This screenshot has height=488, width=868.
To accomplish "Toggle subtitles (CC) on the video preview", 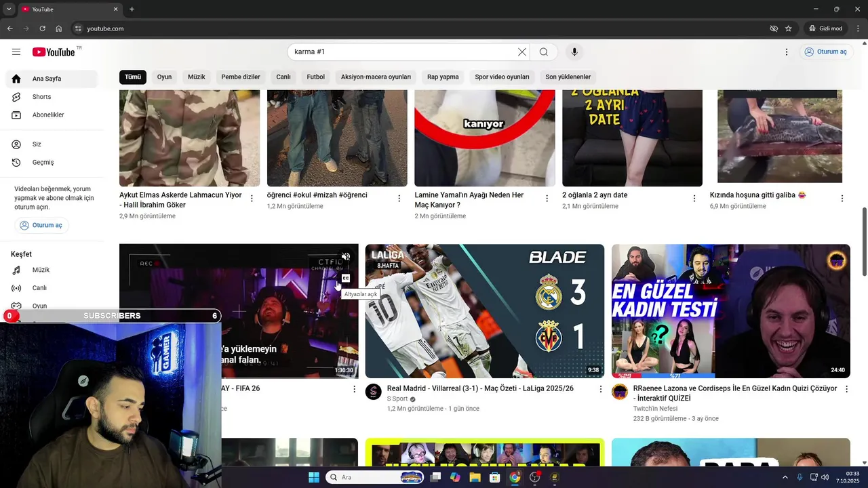I will (x=346, y=278).
